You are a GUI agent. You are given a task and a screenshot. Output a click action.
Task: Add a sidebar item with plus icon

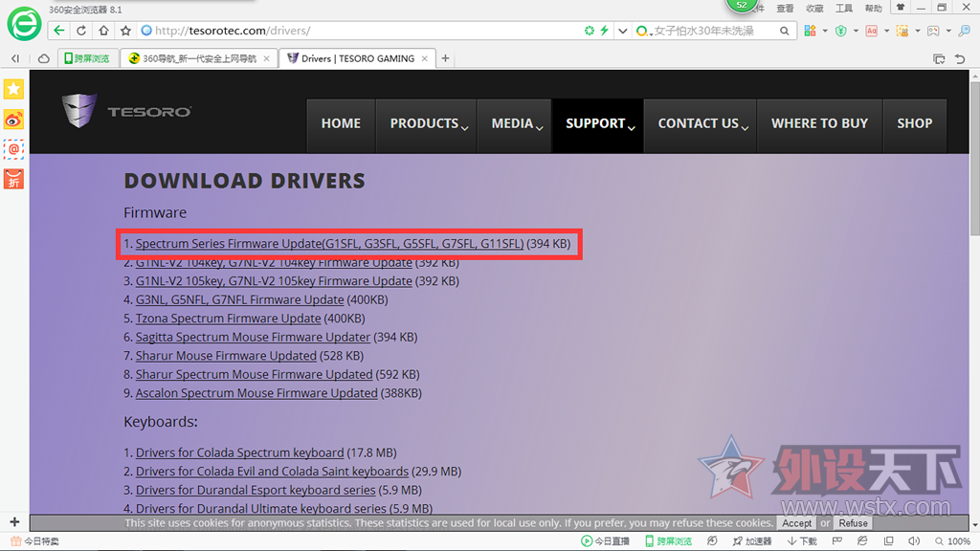point(14,521)
